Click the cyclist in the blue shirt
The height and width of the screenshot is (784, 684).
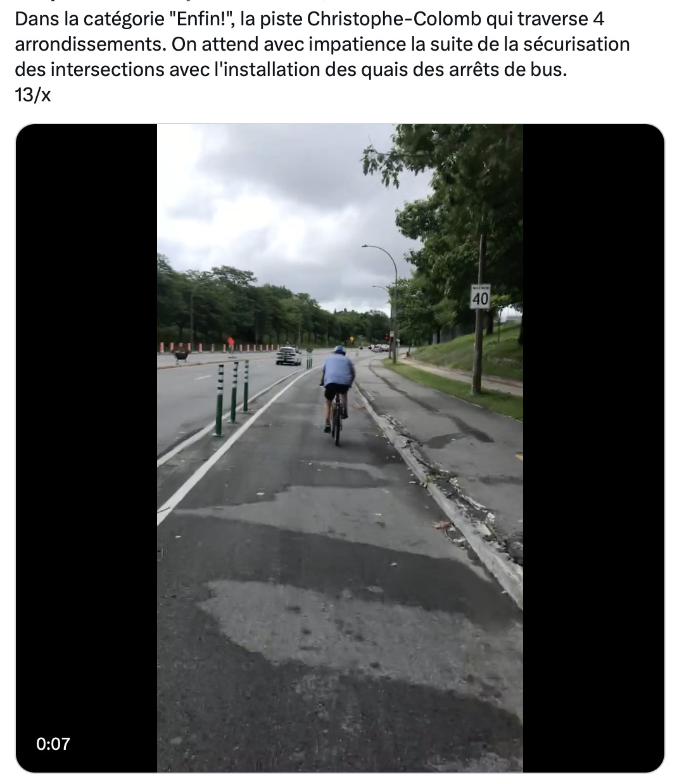tap(336, 393)
